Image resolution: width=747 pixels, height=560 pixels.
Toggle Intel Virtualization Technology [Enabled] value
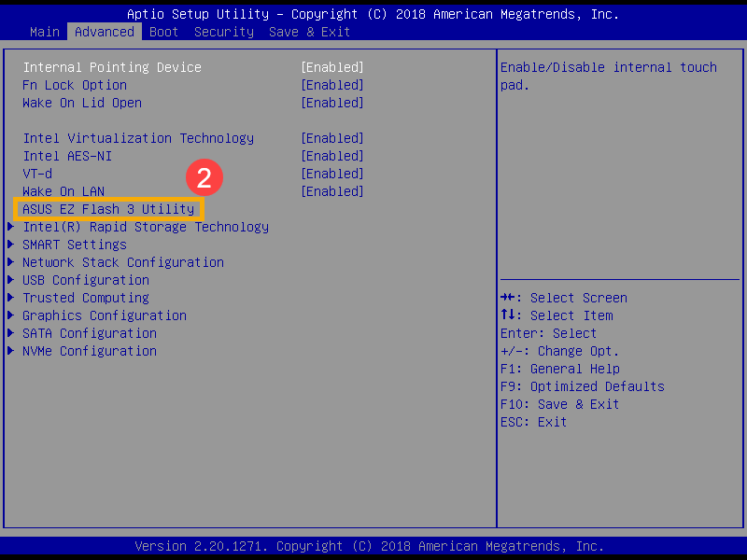pyautogui.click(x=332, y=138)
